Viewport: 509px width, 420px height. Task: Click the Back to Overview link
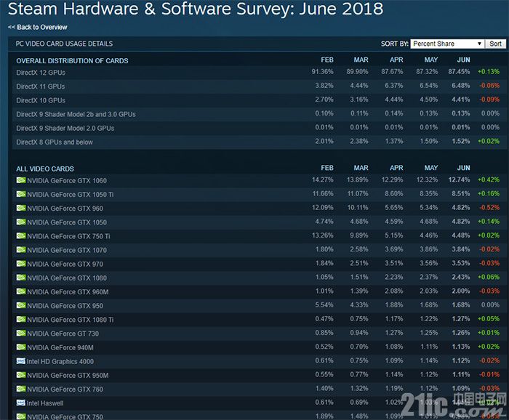37,27
